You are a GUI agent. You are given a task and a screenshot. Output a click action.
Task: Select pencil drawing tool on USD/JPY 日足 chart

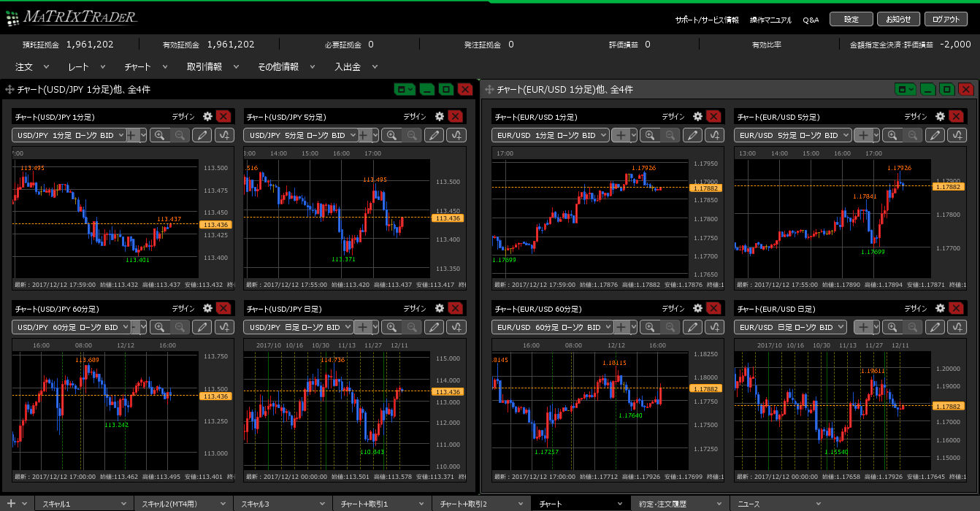pyautogui.click(x=435, y=327)
